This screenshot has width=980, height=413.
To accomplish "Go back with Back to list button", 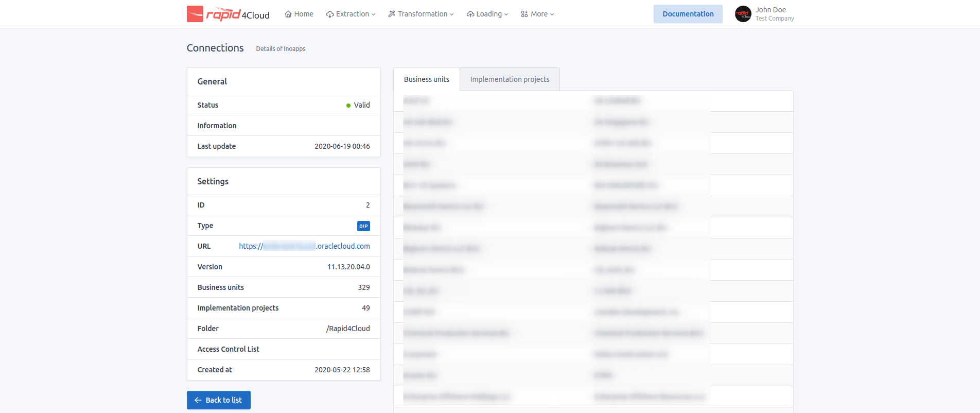I will [x=219, y=400].
